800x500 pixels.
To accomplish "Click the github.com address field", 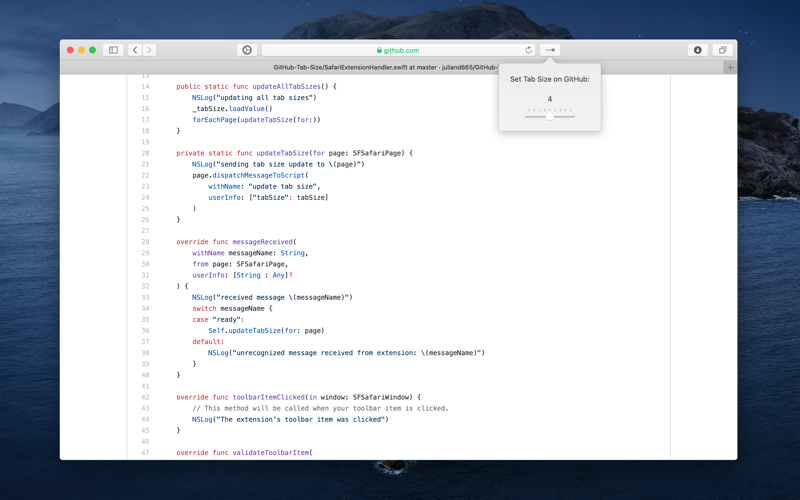I will (398, 50).
